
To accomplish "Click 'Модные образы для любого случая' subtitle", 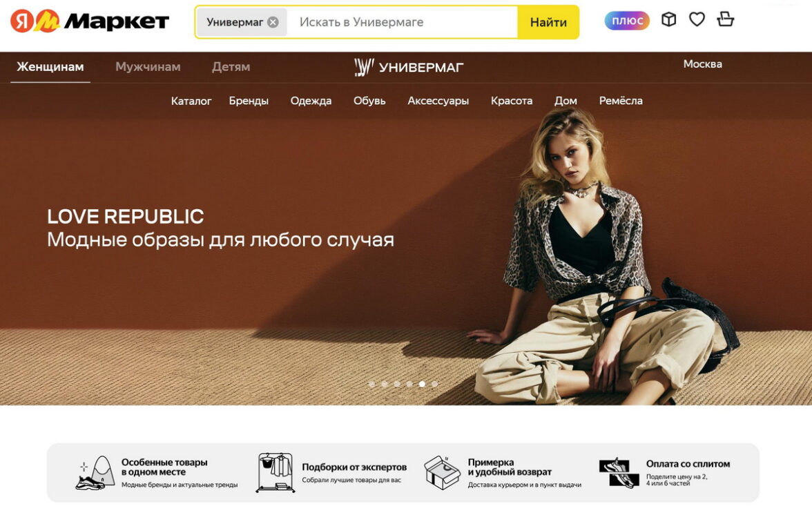I will 221,240.
